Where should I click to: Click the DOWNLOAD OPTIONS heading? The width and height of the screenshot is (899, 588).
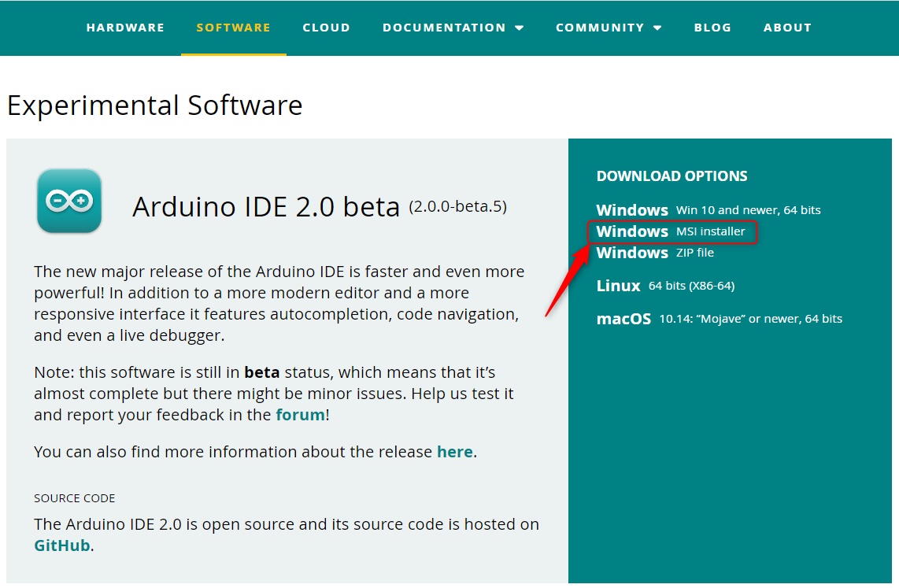[x=671, y=176]
